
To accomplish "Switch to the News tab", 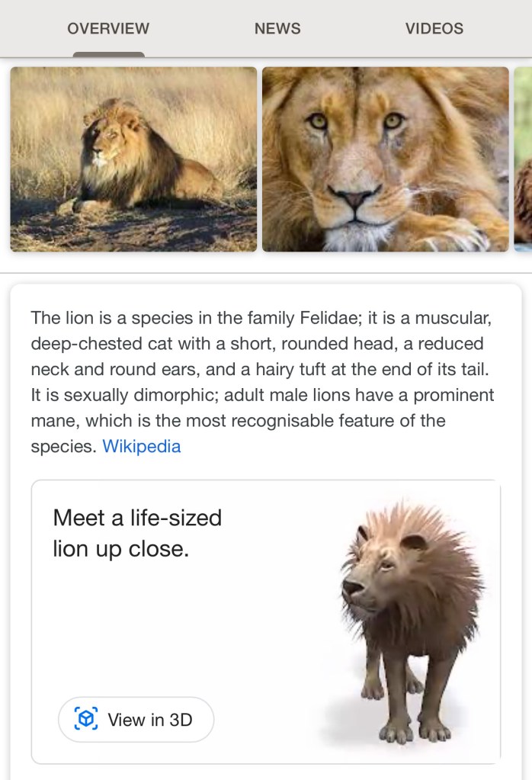I will (x=277, y=29).
